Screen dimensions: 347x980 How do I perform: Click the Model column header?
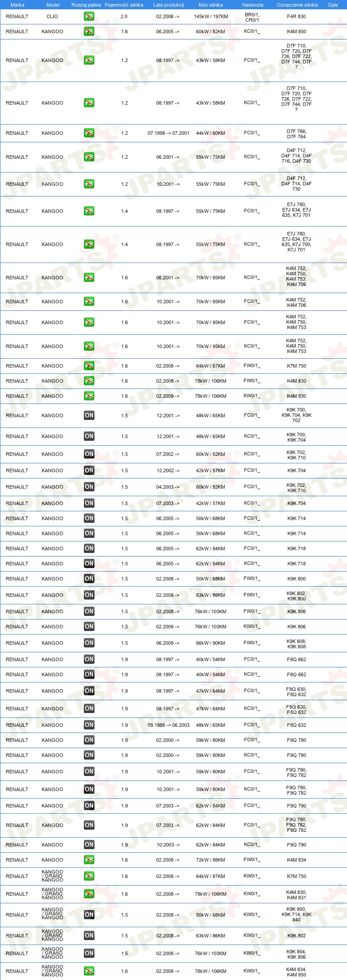click(53, 5)
